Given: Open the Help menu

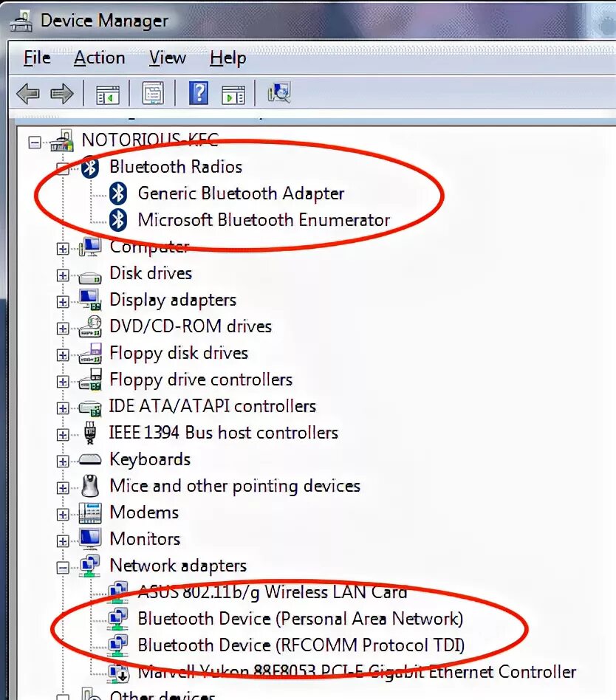Looking at the screenshot, I should pos(227,58).
